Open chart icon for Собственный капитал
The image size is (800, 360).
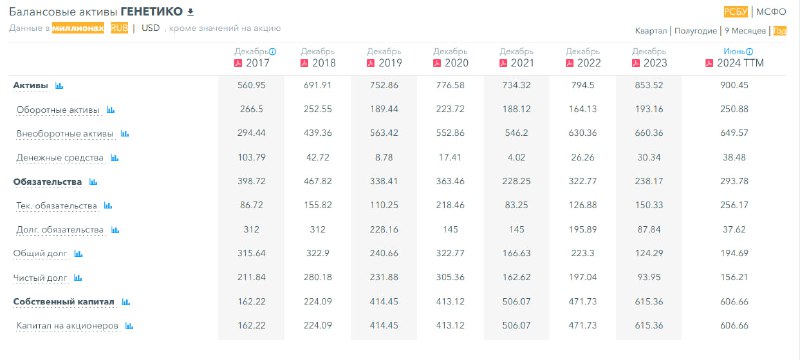tap(126, 302)
